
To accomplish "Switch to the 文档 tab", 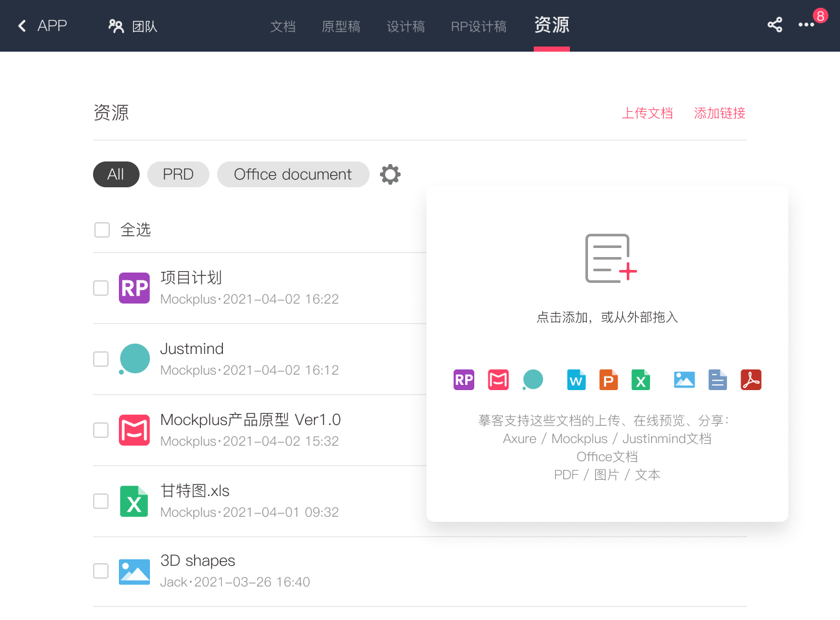I will [x=283, y=26].
